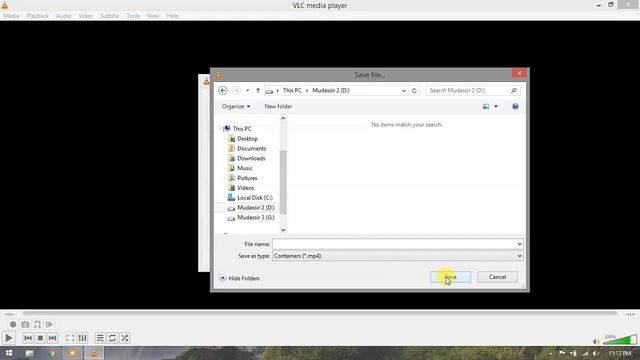This screenshot has height=360, width=640.
Task: Select This PC in navigation tree
Action: [x=242, y=129]
